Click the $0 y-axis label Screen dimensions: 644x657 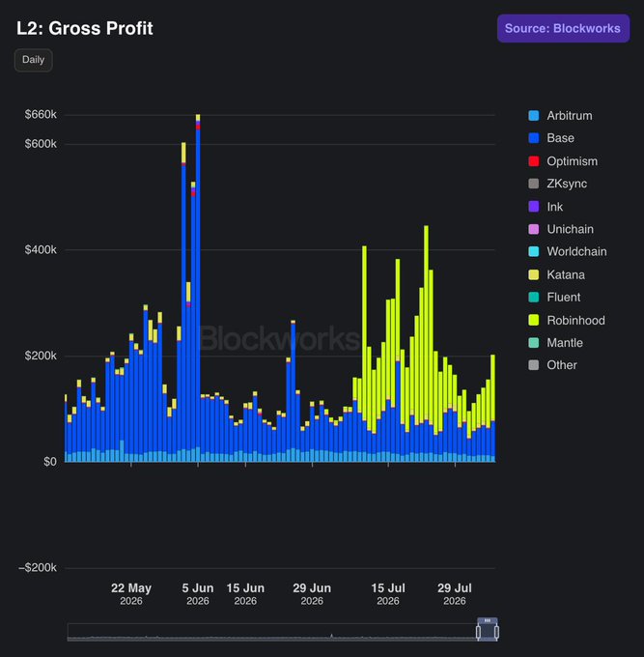50,462
